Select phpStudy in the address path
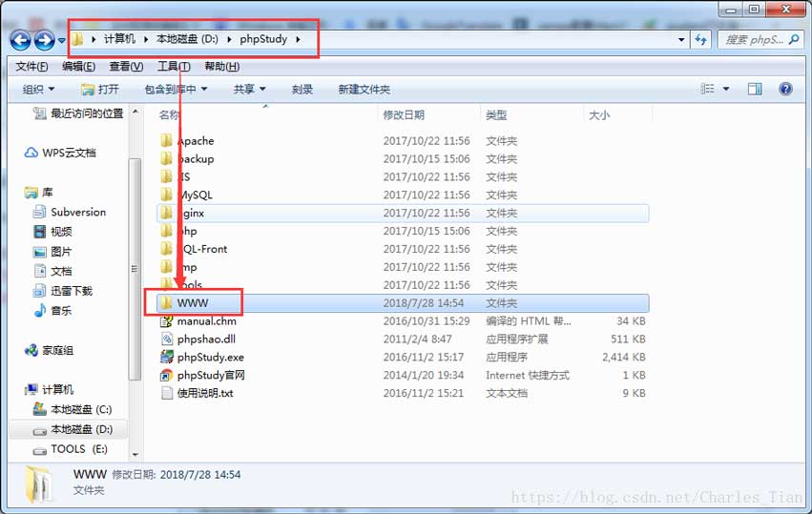Image resolution: width=812 pixels, height=514 pixels. pos(263,39)
